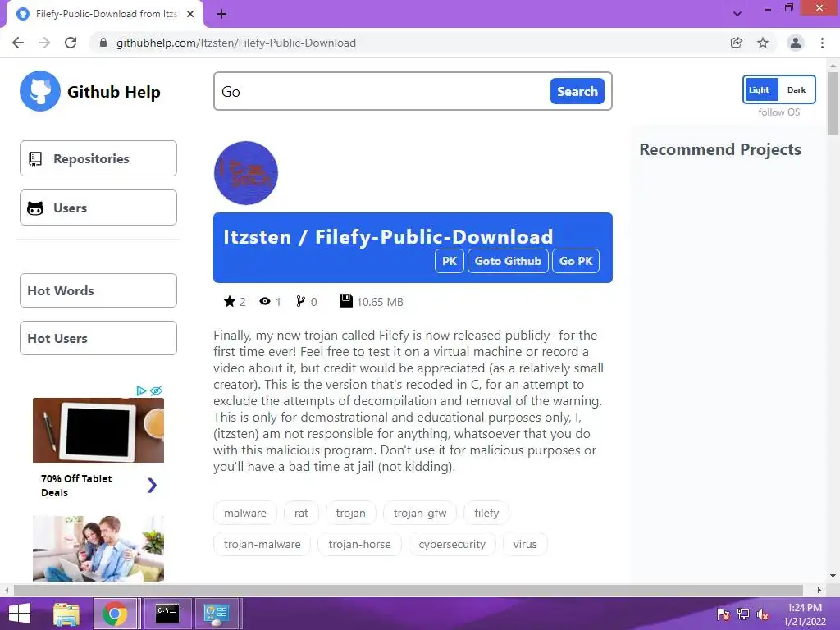Select the trojan-horse tag
Viewport: 840px width, 630px height.
(x=359, y=544)
